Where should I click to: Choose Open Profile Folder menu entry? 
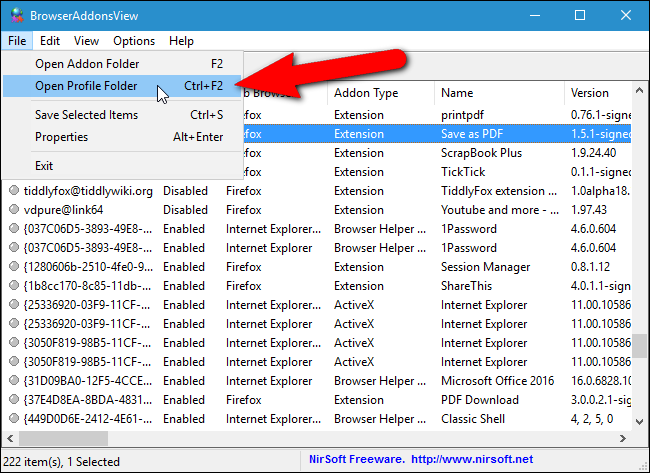click(122, 86)
